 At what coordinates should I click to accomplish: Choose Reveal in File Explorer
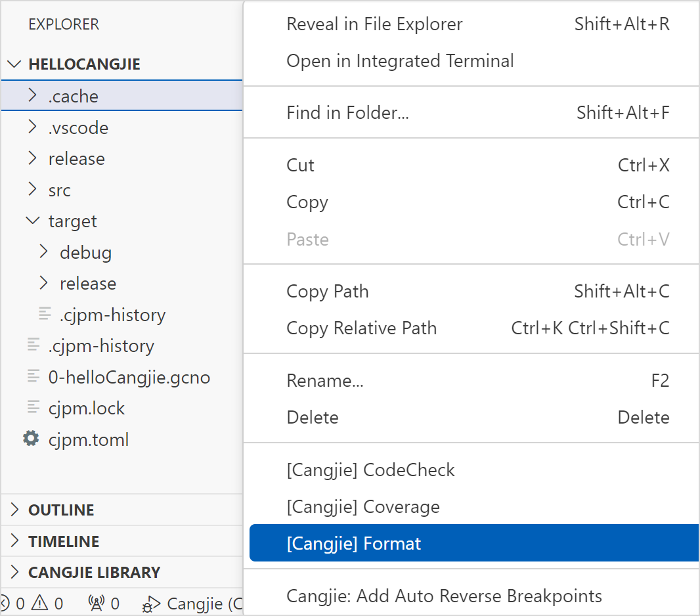[x=374, y=24]
